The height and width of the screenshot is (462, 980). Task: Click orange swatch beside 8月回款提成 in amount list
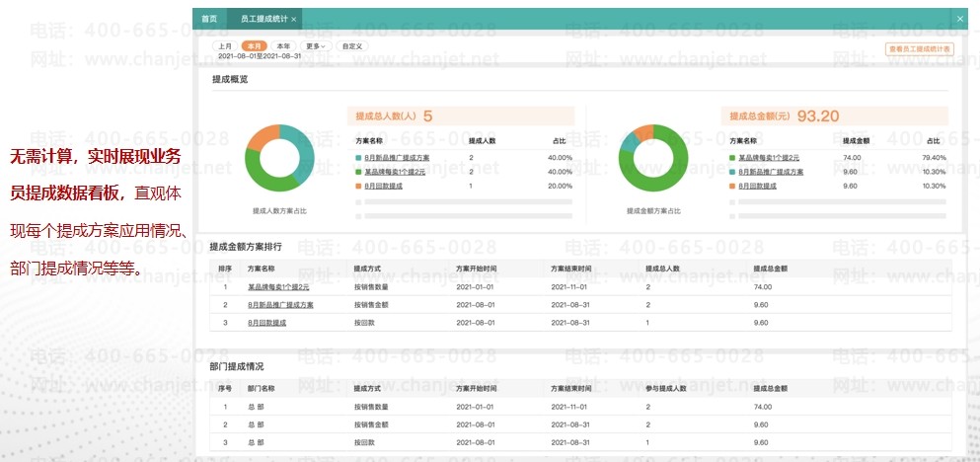(x=733, y=186)
